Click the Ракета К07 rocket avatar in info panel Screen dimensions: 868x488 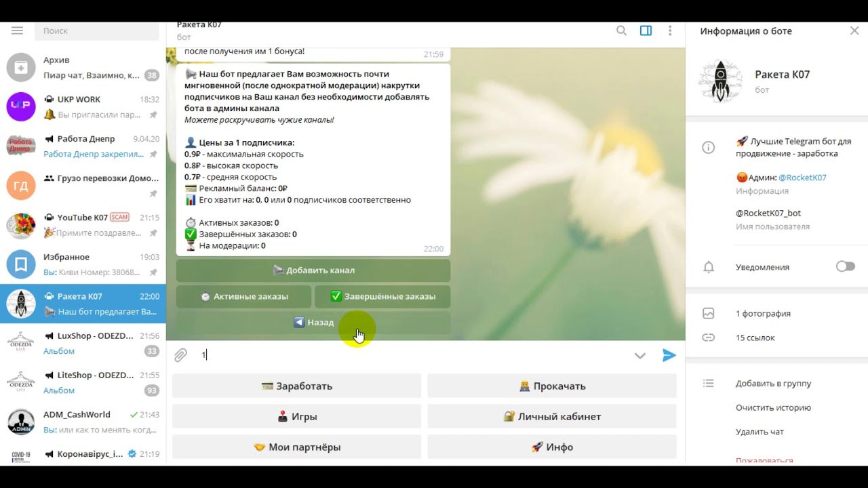tap(720, 81)
